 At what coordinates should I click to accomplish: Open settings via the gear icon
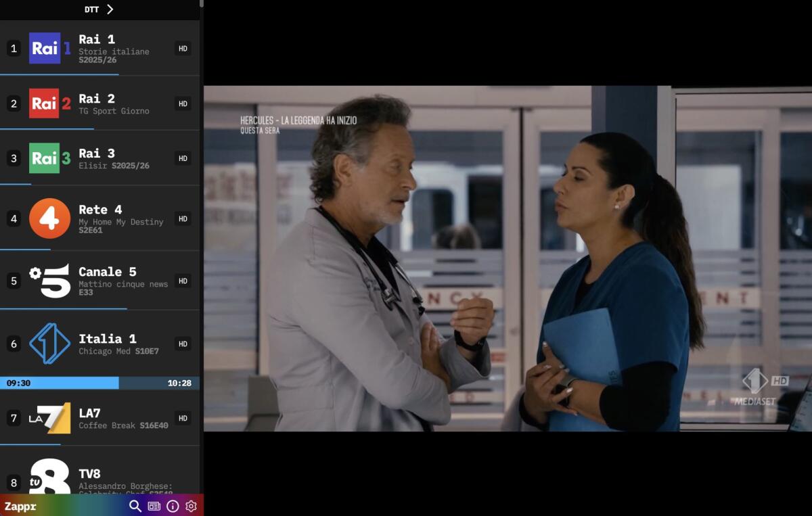coord(191,506)
